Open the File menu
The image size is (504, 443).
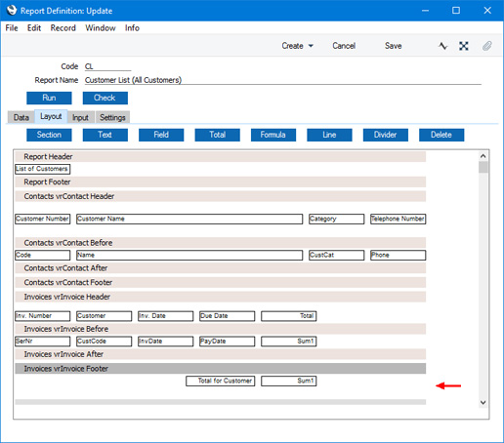tap(12, 28)
